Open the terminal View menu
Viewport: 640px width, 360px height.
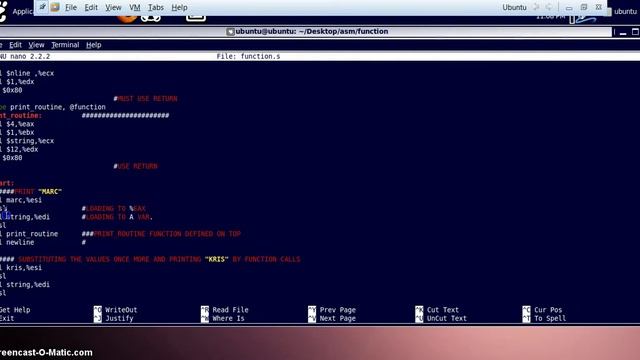coord(36,45)
